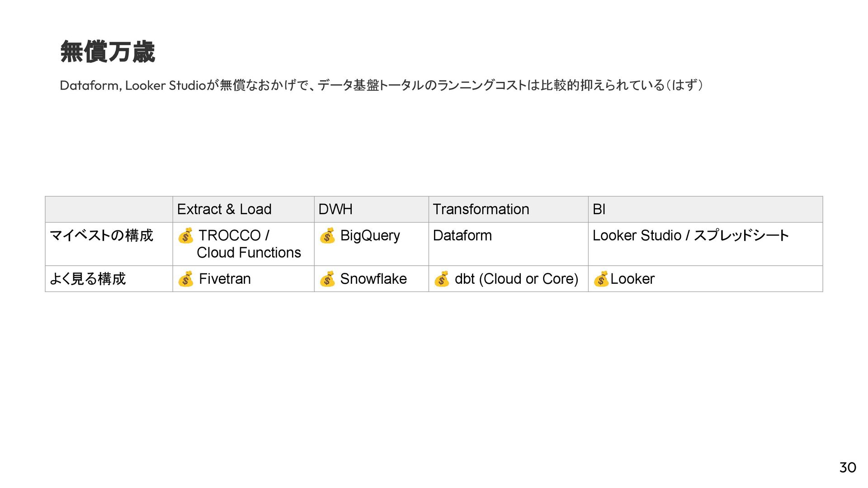Viewport: 868px width, 488px height.
Task: Click the money bag icon beside TROCCO
Action: point(185,235)
